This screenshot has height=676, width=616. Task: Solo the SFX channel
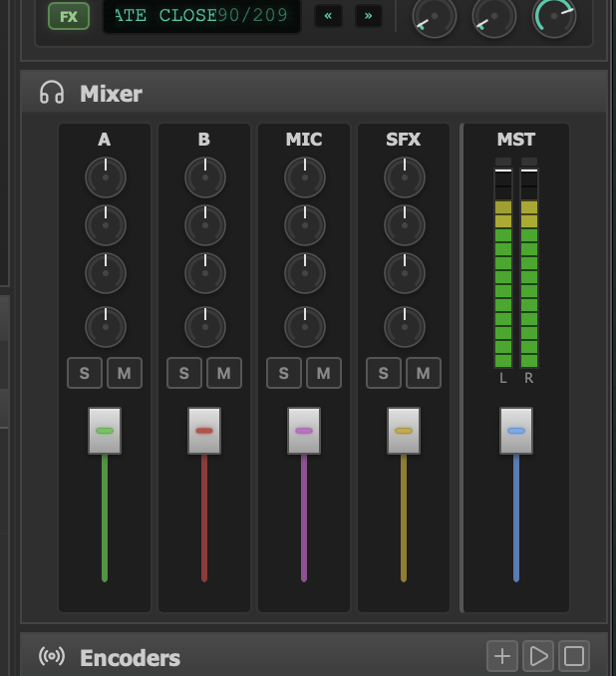tap(384, 373)
